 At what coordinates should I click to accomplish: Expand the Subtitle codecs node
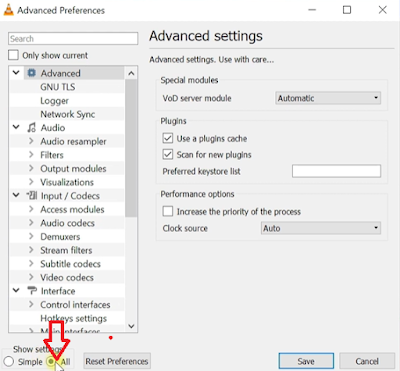[x=31, y=264]
